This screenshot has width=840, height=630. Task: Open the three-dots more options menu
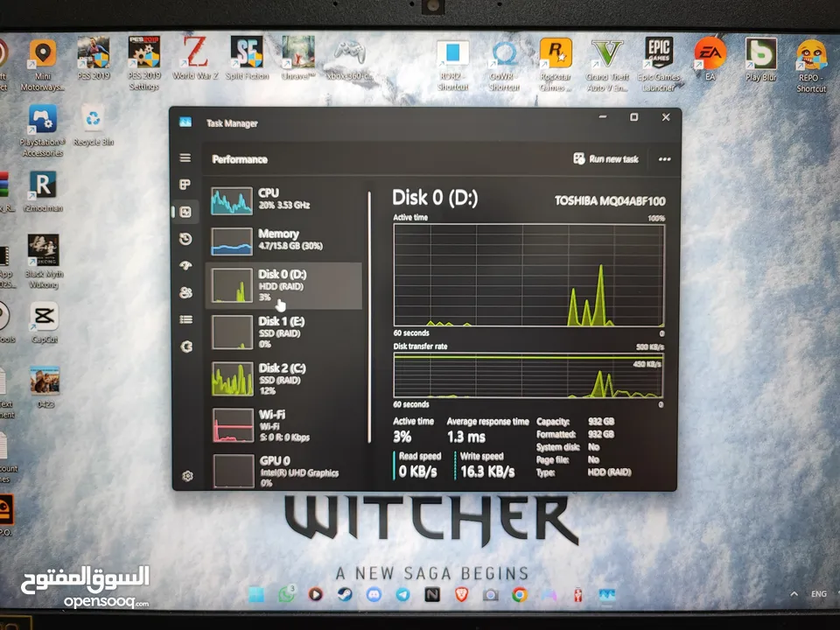click(x=665, y=159)
